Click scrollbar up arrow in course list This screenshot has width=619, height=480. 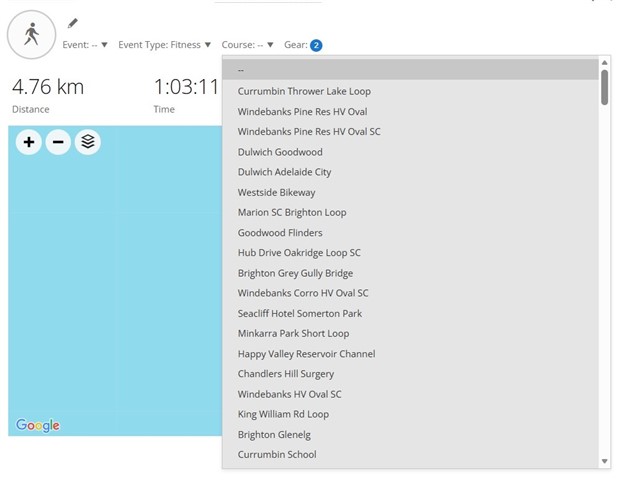(x=604, y=64)
